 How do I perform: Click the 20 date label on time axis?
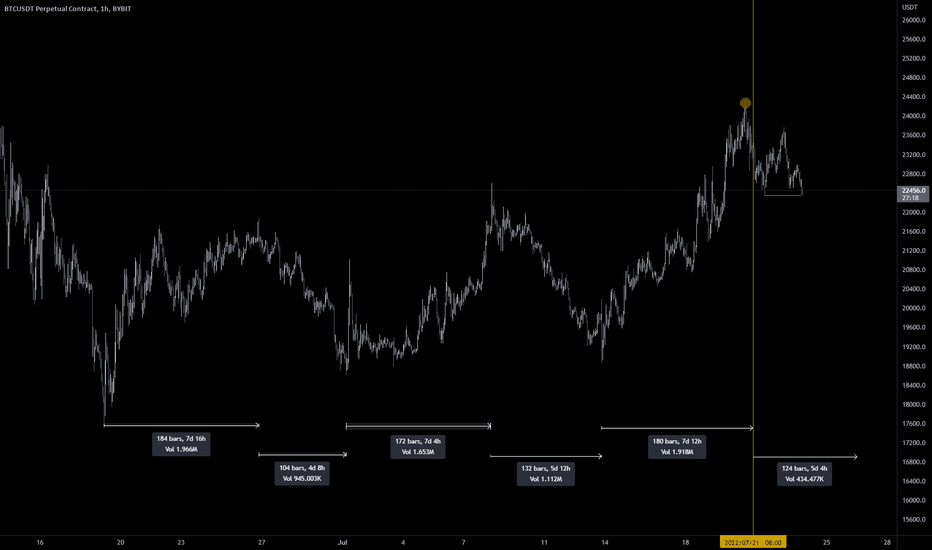coord(121,542)
